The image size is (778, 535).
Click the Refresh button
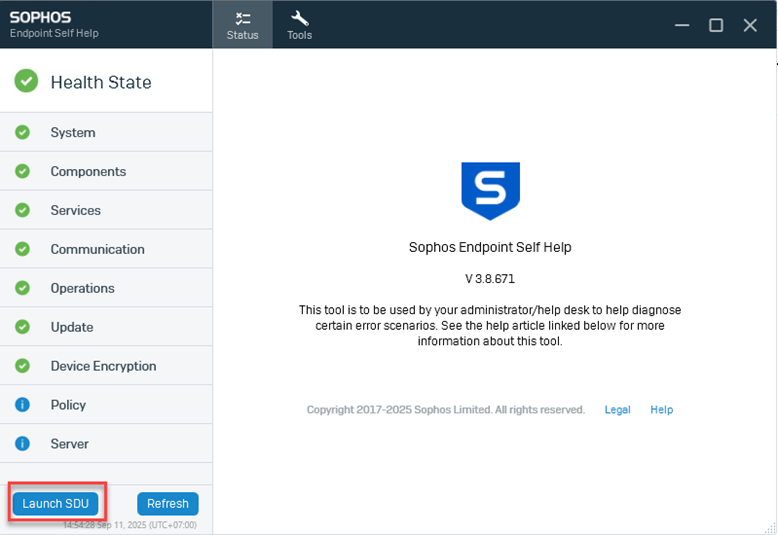click(x=168, y=503)
